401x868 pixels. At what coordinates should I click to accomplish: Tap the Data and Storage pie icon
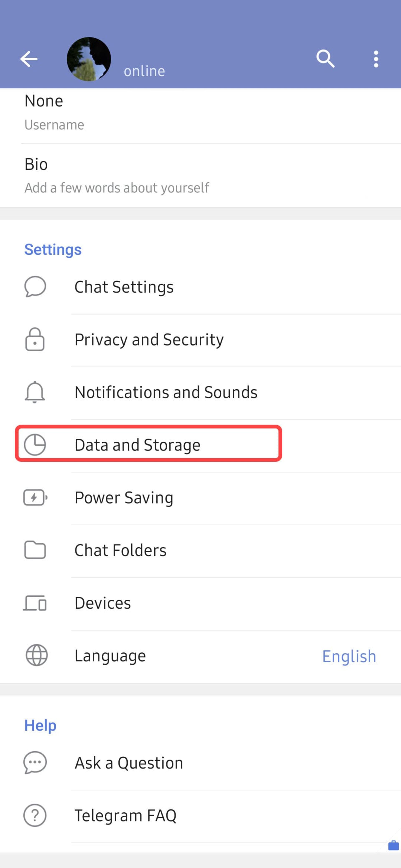35,444
